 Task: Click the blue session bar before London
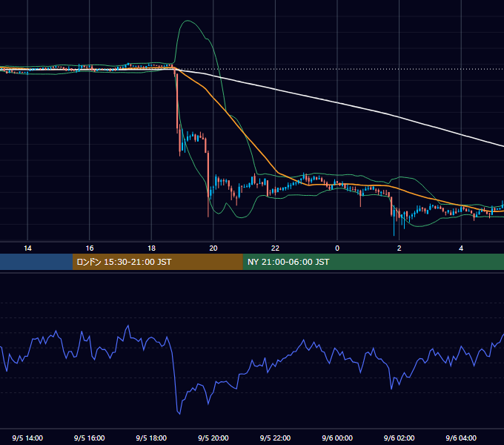[x=36, y=262]
